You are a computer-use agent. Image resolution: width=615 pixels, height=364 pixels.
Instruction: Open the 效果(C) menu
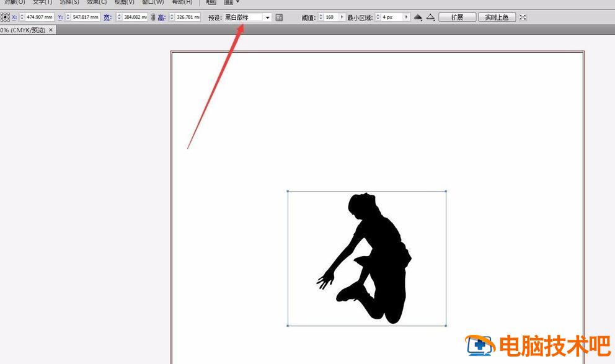[97, 2]
